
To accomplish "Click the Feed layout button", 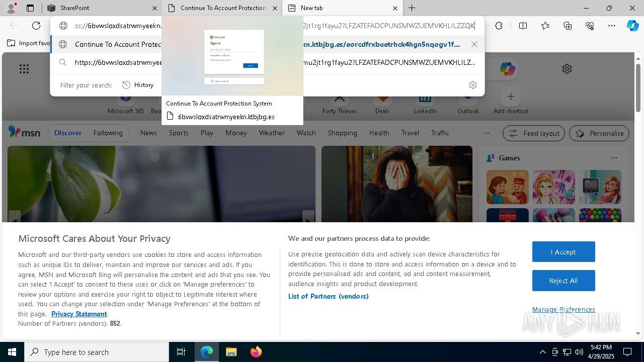I will [x=534, y=133].
